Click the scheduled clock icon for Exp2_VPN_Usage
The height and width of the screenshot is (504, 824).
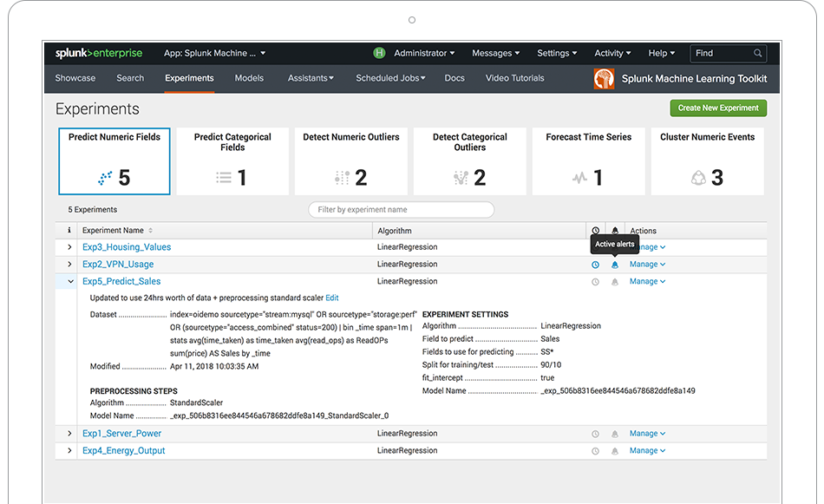(595, 265)
